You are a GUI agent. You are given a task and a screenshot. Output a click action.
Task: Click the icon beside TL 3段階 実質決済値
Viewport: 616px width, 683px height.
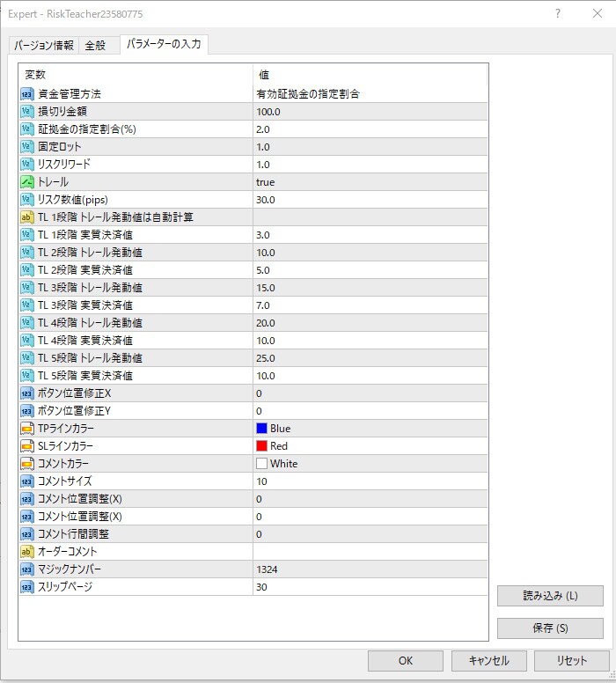click(27, 305)
